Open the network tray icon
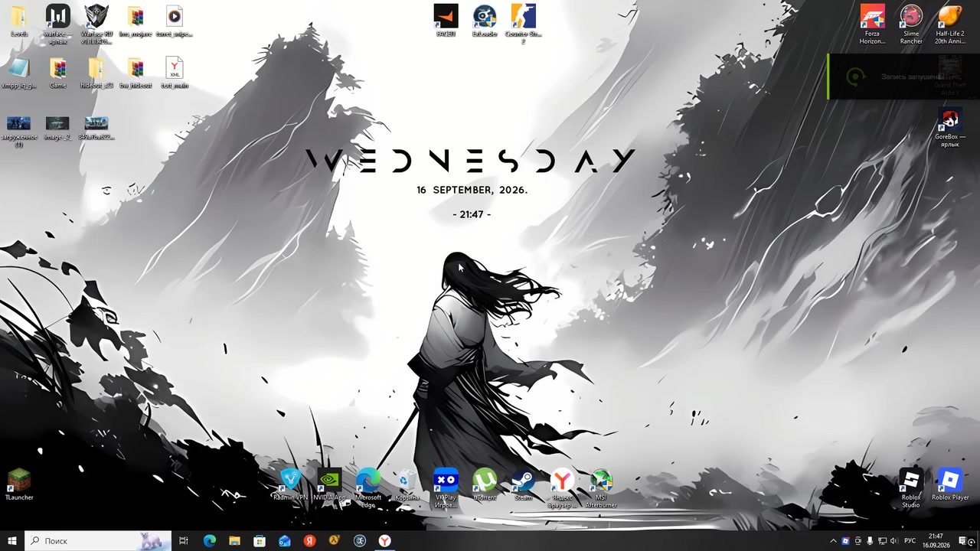The width and height of the screenshot is (980, 551). tap(882, 541)
